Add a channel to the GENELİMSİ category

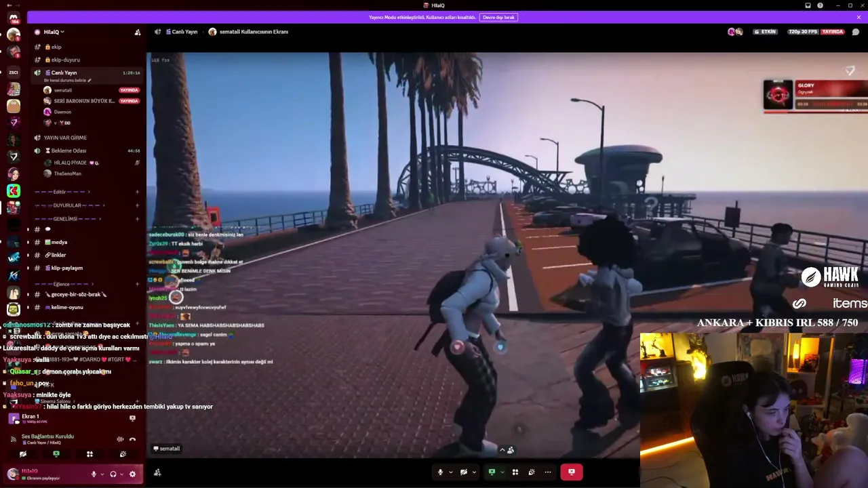pyautogui.click(x=137, y=219)
